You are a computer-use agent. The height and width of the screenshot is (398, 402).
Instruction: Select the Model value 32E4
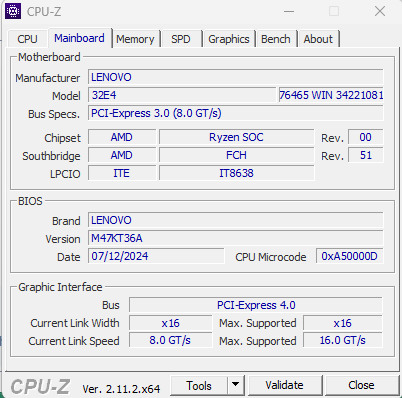click(182, 95)
